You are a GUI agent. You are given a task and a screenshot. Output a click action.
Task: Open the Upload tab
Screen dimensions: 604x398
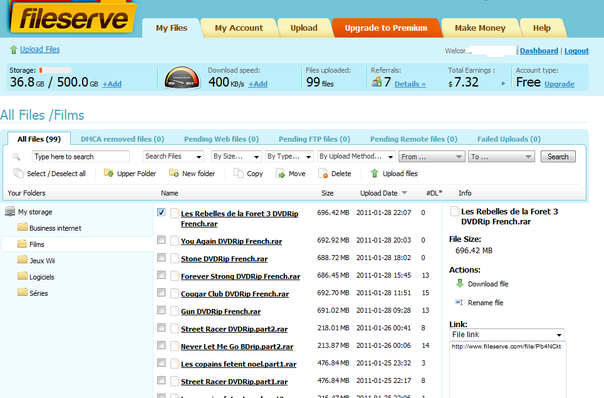(x=304, y=28)
